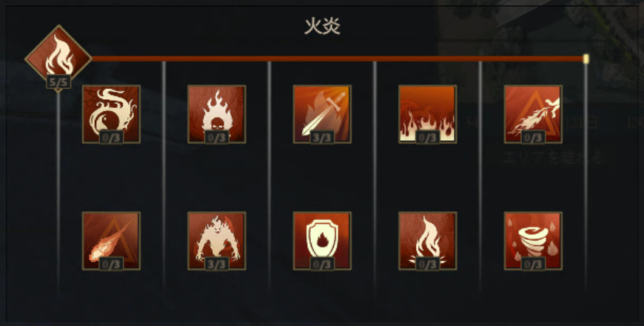Viewport: 644px width, 326px height.
Task: Click the diamond-shaped flame mastery icon
Action: [58, 59]
